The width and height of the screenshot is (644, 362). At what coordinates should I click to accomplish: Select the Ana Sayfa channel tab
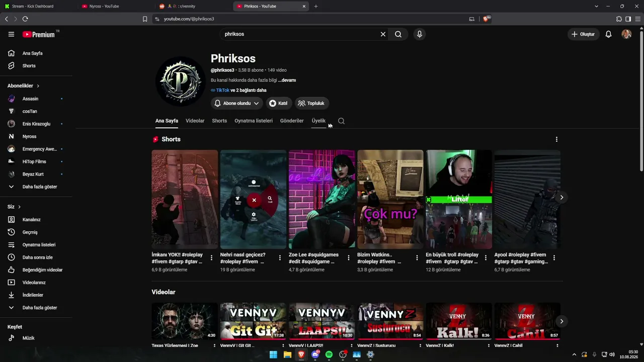coord(167,121)
